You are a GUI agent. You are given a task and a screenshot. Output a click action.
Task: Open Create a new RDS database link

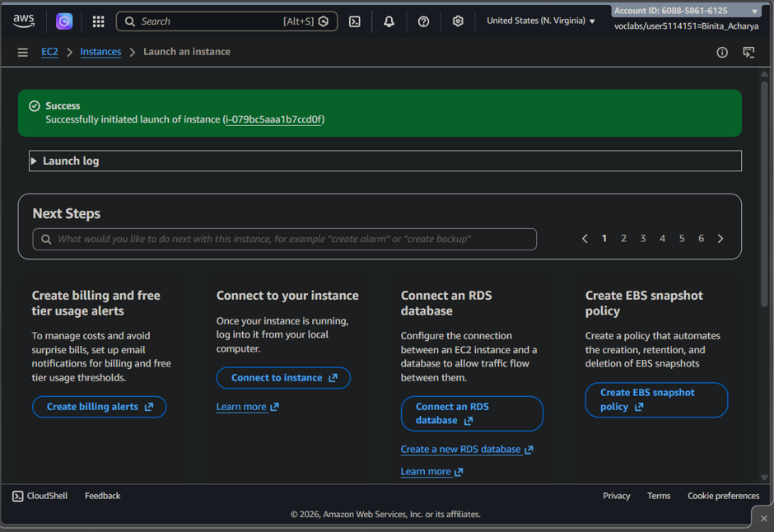(x=467, y=450)
